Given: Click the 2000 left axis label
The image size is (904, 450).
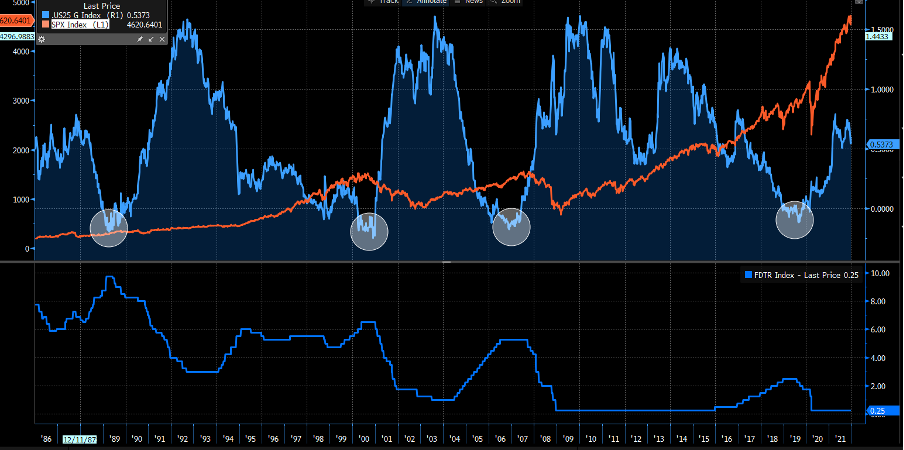Looking at the screenshot, I should 22,150.
